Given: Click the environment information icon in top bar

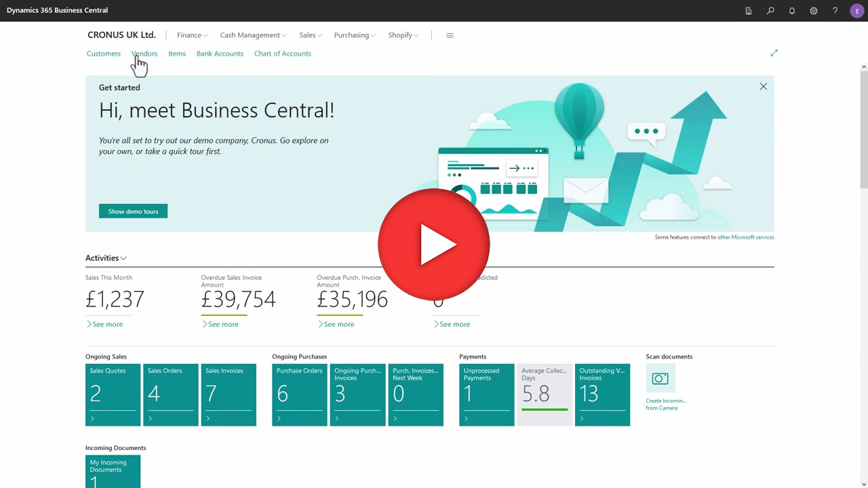Looking at the screenshot, I should 749,11.
